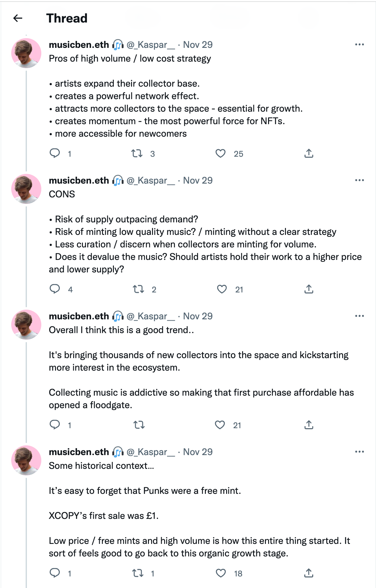Open @_Kaspar__ handle on the CONS tweet
Viewport: 376px width, 588px height.
click(150, 180)
